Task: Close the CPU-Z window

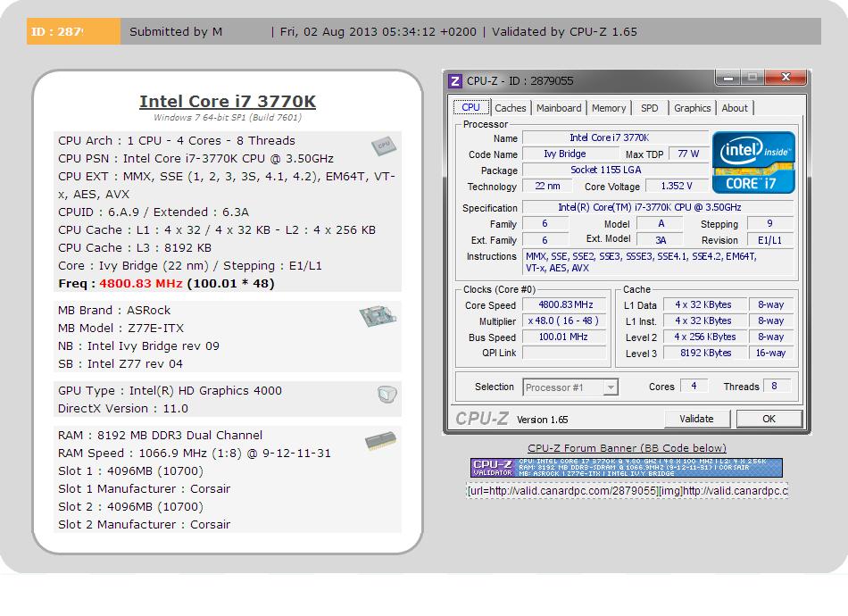Action: (x=786, y=78)
